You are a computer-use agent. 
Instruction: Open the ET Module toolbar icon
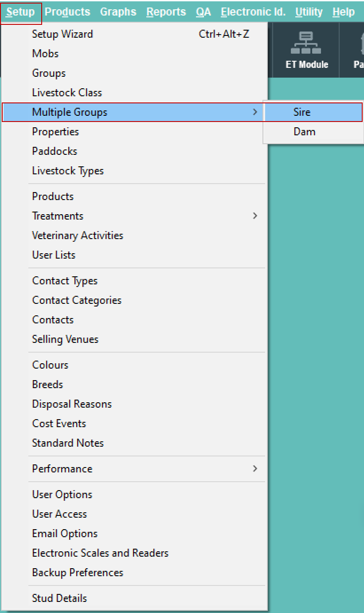click(x=307, y=50)
